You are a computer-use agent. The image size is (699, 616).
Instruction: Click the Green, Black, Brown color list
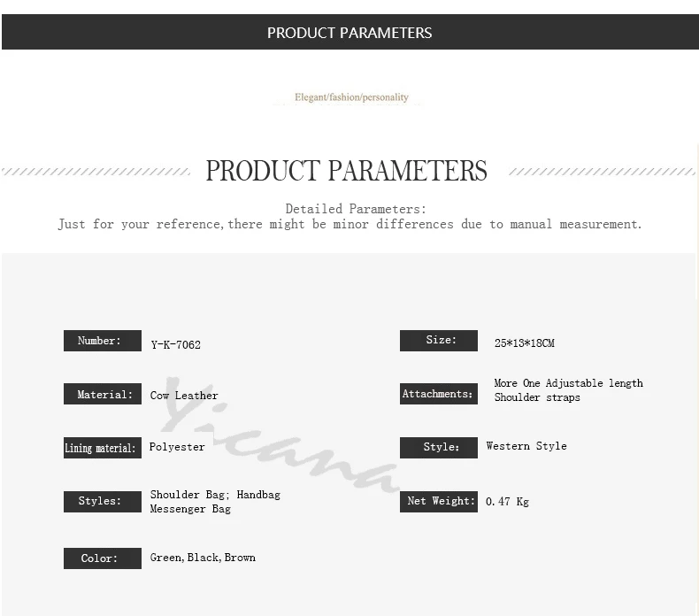(203, 558)
